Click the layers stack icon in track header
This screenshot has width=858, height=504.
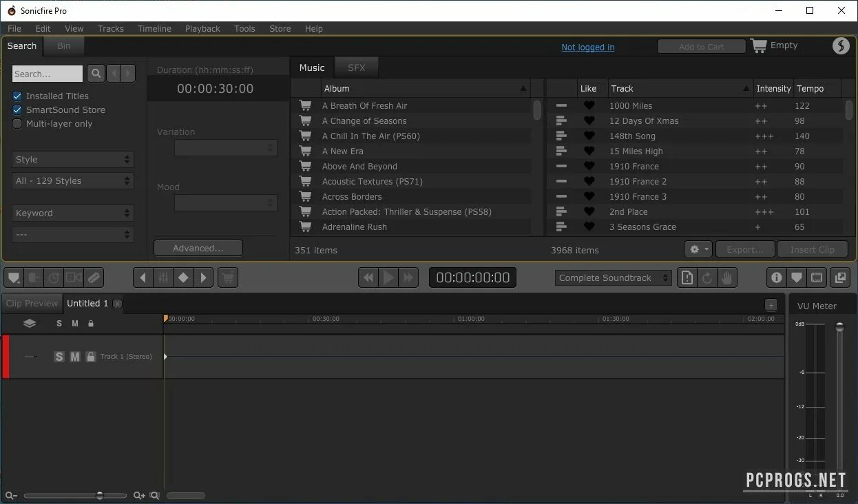click(30, 323)
